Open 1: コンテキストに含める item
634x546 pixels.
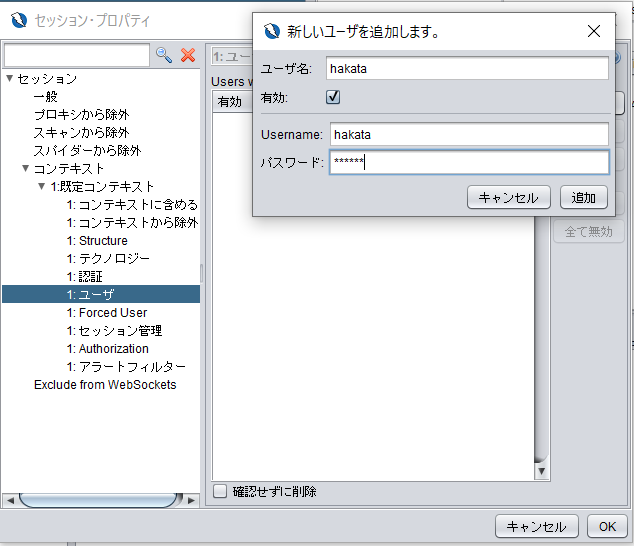[x=132, y=204]
